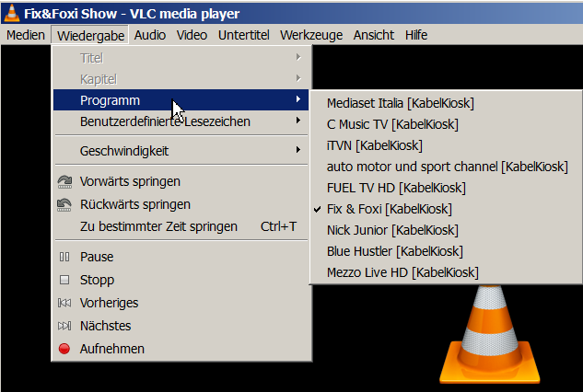Image resolution: width=583 pixels, height=392 pixels.
Task: Click the Vorheriges previous-track icon
Action: click(x=64, y=303)
